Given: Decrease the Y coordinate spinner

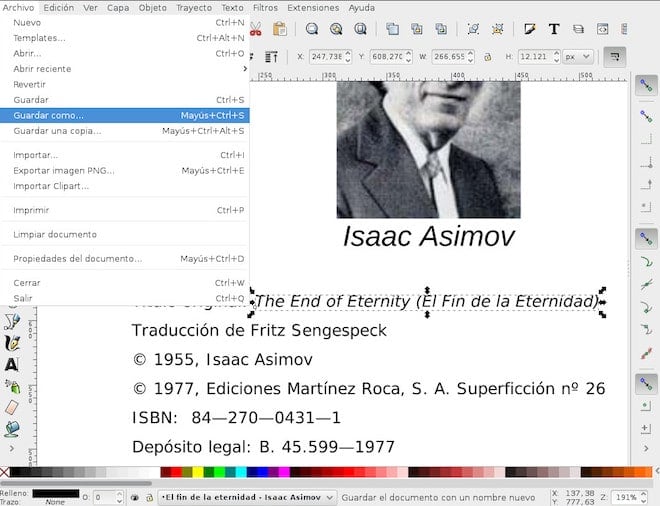Looking at the screenshot, I should tap(408, 60).
